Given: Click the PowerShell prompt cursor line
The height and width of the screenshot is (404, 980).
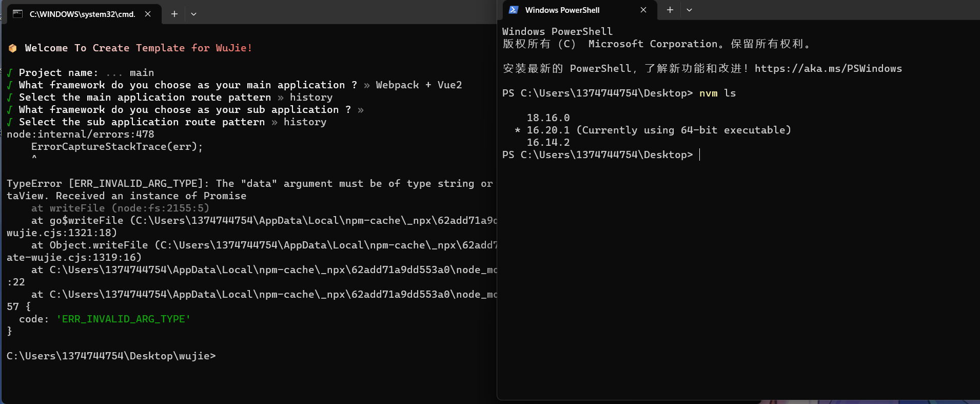Looking at the screenshot, I should (601, 155).
